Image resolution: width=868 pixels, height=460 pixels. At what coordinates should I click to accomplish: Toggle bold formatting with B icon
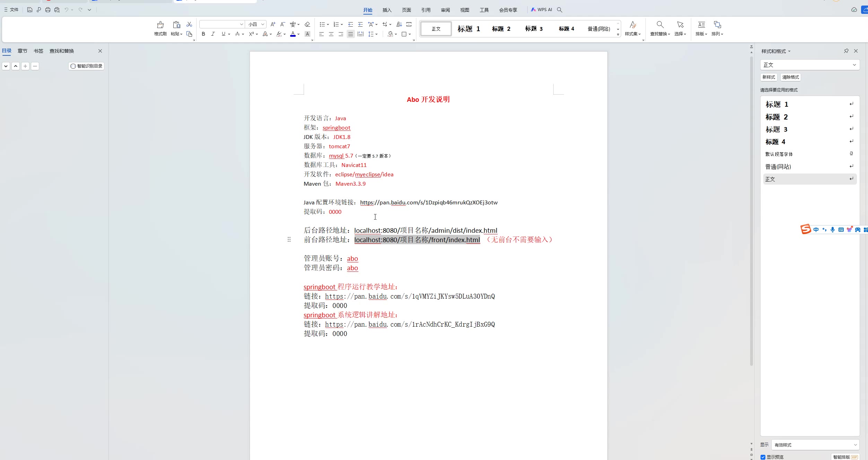(x=203, y=34)
